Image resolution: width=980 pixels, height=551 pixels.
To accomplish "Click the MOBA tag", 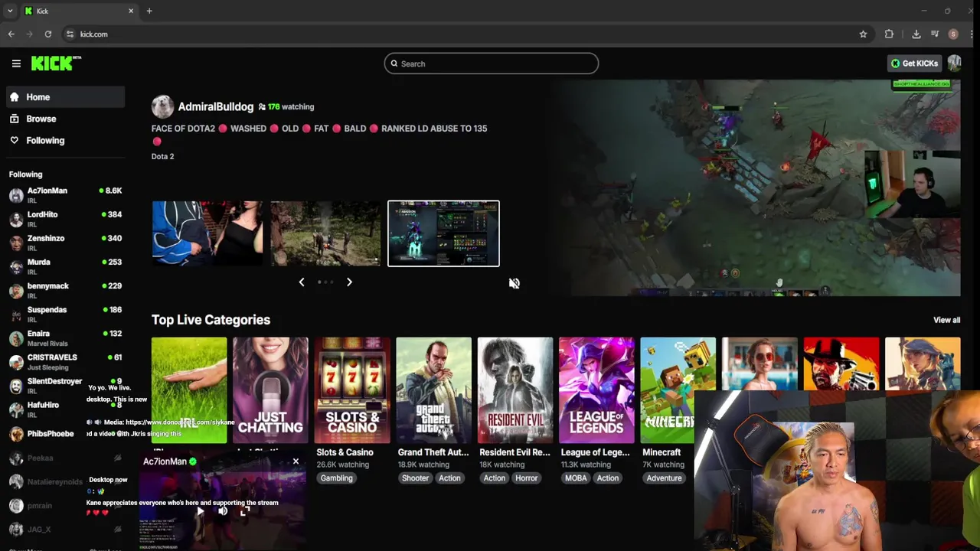I will pos(576,478).
